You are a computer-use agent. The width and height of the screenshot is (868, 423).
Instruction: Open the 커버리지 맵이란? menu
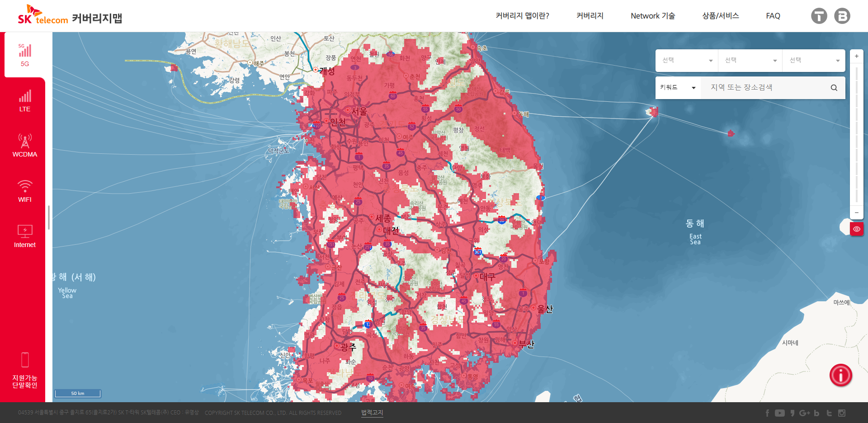click(522, 16)
